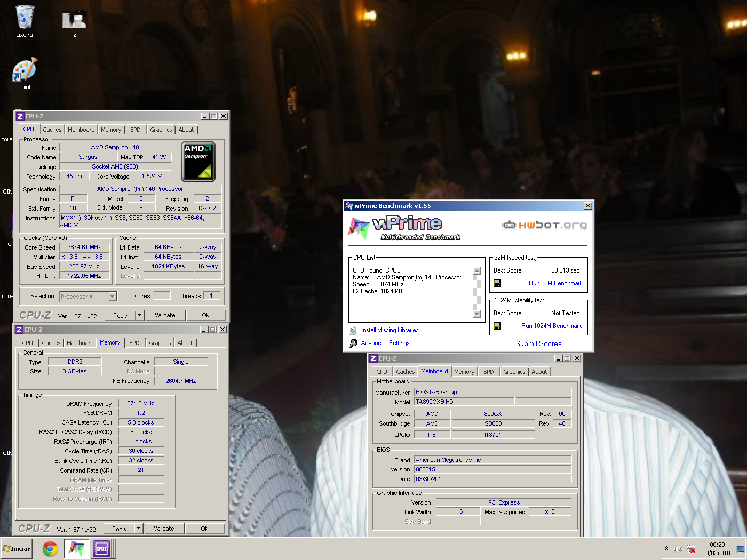Open the SPD tab in the top CPU-Z window
This screenshot has width=747, height=560.
point(136,130)
